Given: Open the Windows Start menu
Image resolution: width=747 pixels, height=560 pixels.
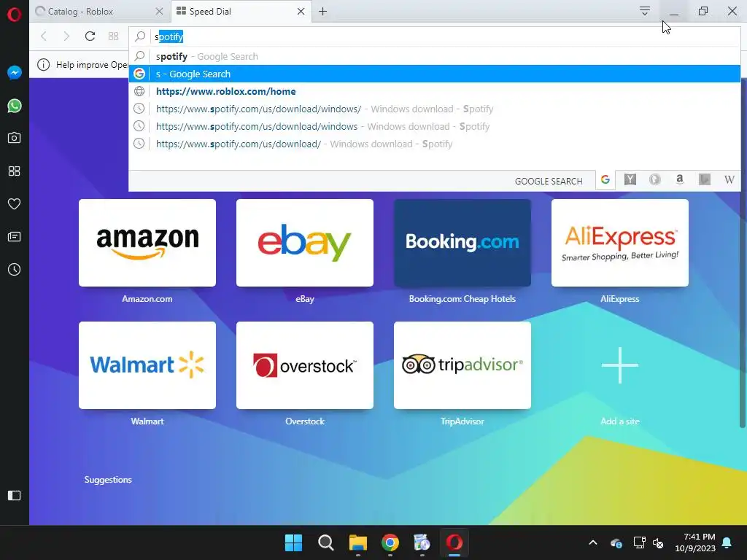Looking at the screenshot, I should pyautogui.click(x=293, y=542).
